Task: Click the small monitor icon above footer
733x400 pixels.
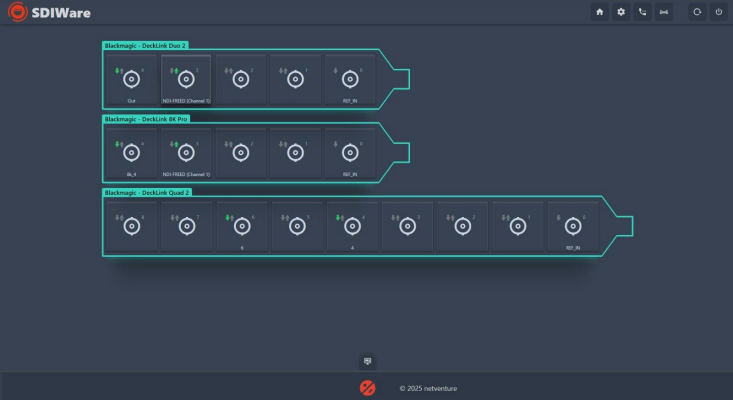Action: [367, 361]
